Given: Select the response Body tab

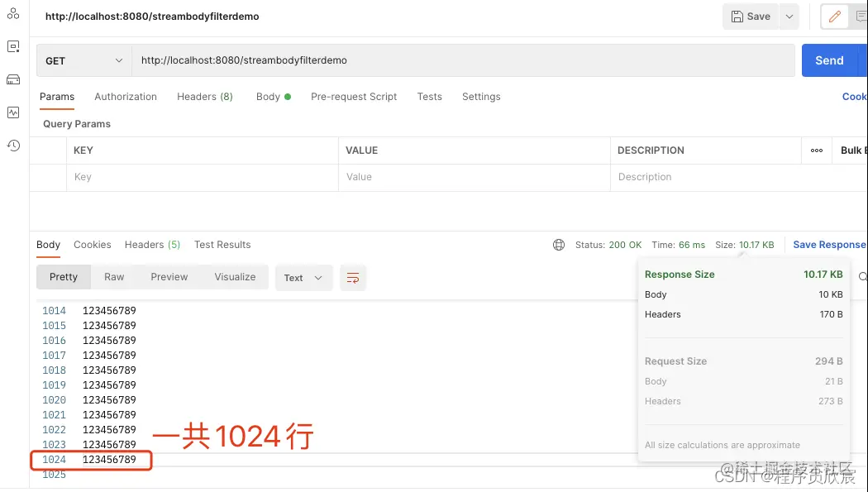Looking at the screenshot, I should pos(48,245).
